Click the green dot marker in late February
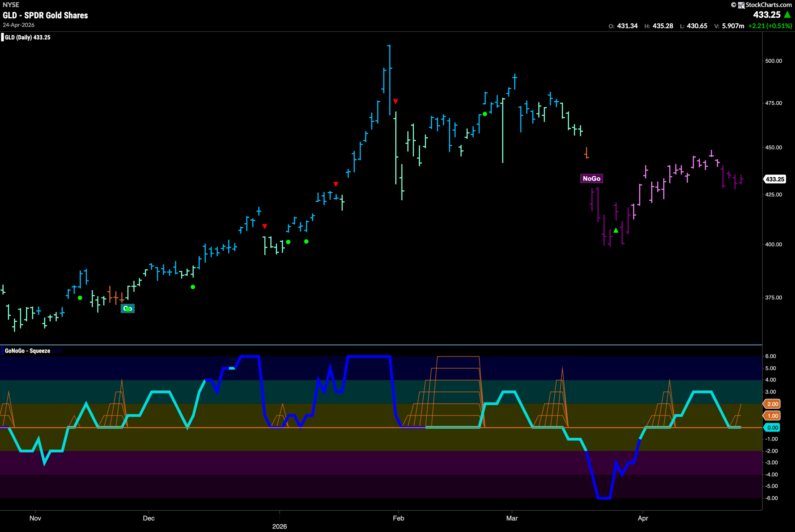Screen dimensions: 795x532 [x=485, y=114]
